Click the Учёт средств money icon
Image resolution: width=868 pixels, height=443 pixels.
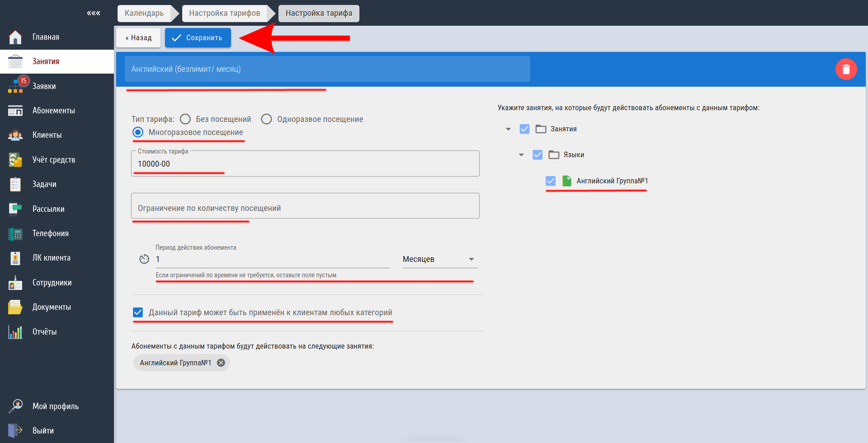pos(15,160)
